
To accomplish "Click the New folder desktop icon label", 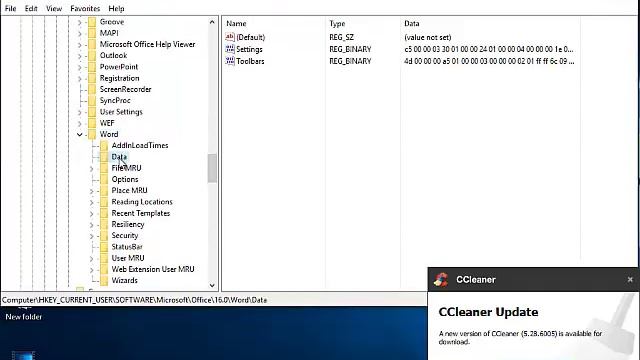I will (24, 317).
